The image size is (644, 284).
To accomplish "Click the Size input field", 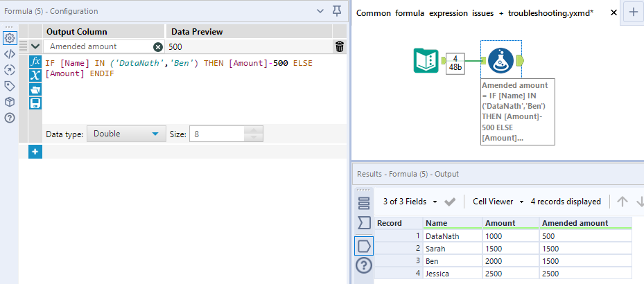I will (216, 134).
